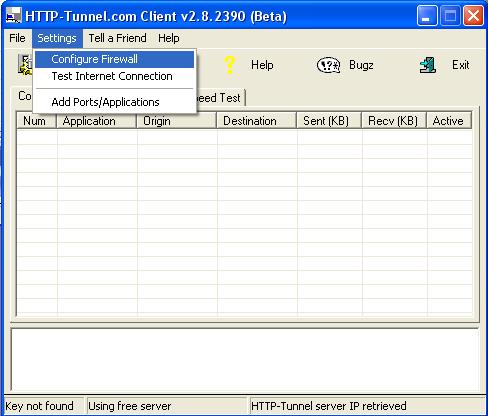This screenshot has width=488, height=416.
Task: Click the Bugz speech bubble icon
Action: pos(328,65)
